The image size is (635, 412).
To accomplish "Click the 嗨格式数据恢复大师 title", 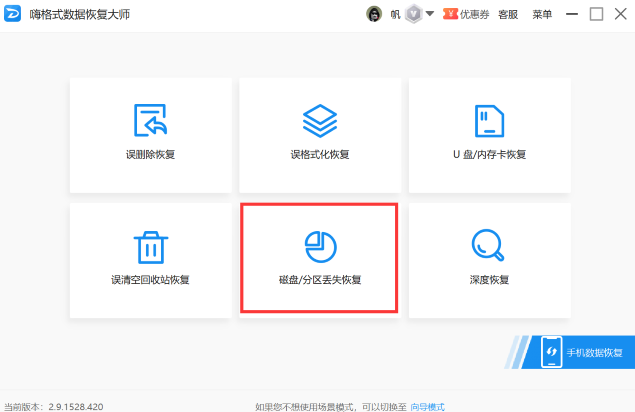I will tap(79, 14).
